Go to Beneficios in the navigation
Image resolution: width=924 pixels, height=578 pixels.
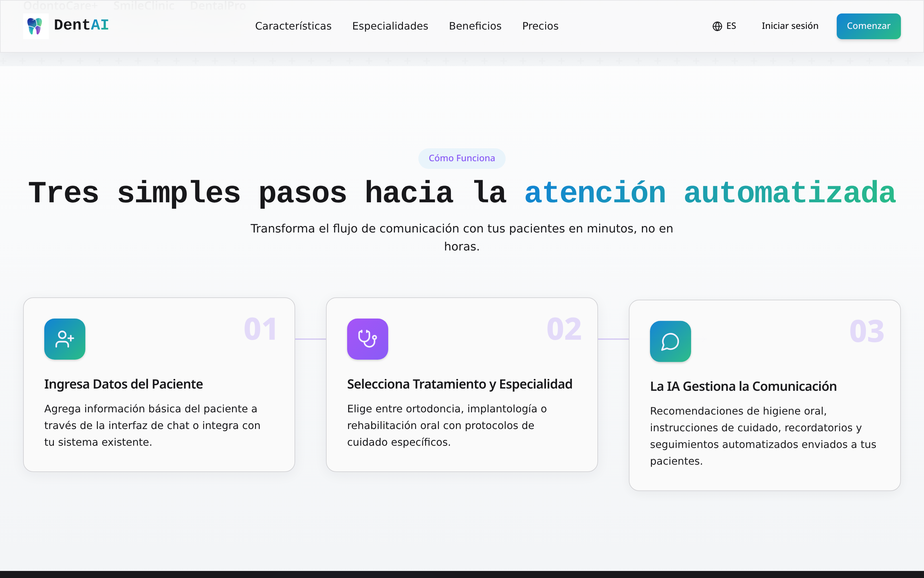[475, 26]
